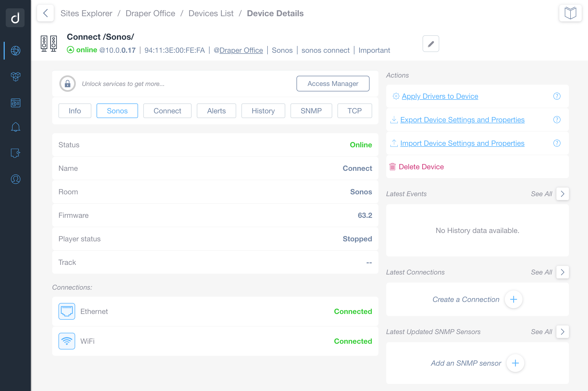
Task: Open the user account sidebar icon
Action: pos(16,179)
